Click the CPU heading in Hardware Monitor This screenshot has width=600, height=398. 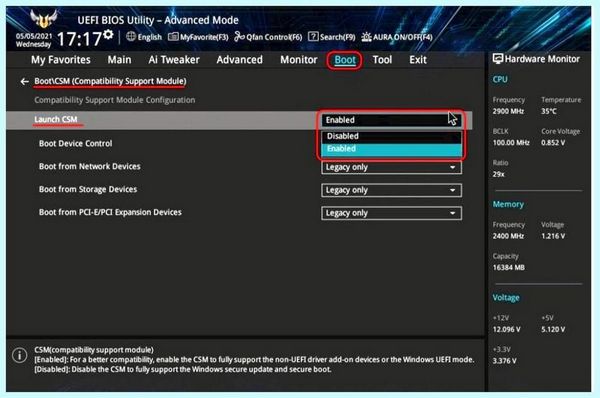click(500, 80)
